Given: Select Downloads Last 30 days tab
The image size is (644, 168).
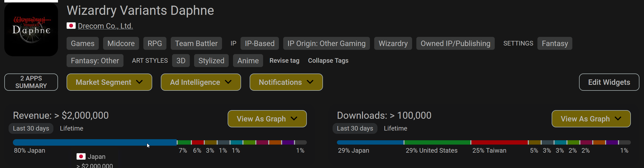Looking at the screenshot, I should click(x=355, y=128).
